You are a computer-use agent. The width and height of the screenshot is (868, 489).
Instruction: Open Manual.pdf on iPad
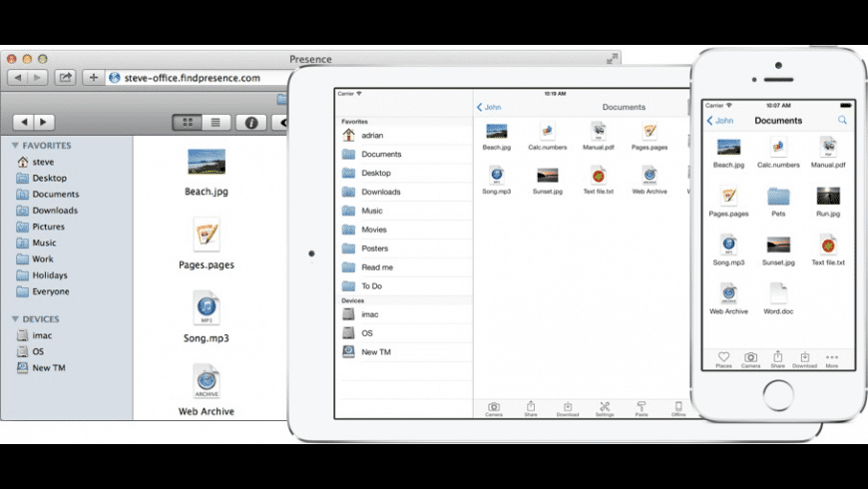pos(599,137)
